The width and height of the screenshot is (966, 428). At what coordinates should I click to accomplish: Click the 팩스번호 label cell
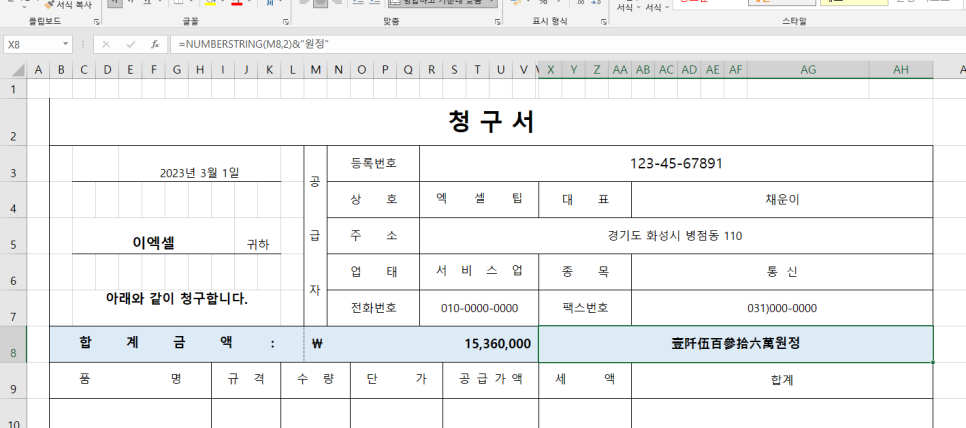tap(585, 308)
